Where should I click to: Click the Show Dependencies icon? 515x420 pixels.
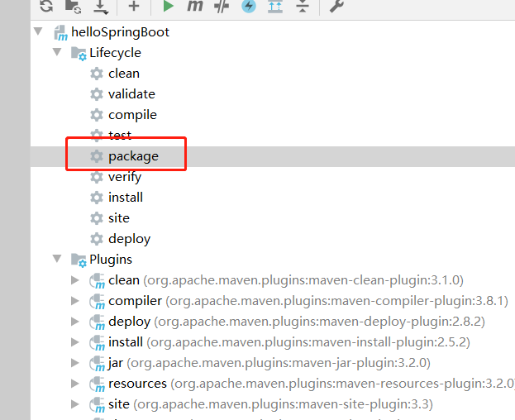pos(275,7)
